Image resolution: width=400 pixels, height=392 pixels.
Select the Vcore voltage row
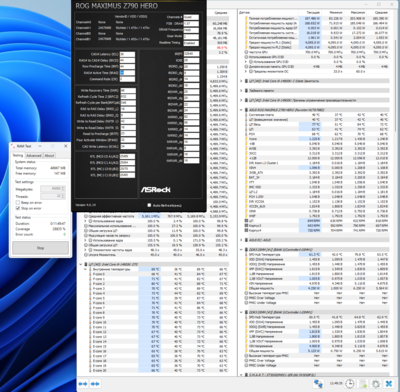317,139
